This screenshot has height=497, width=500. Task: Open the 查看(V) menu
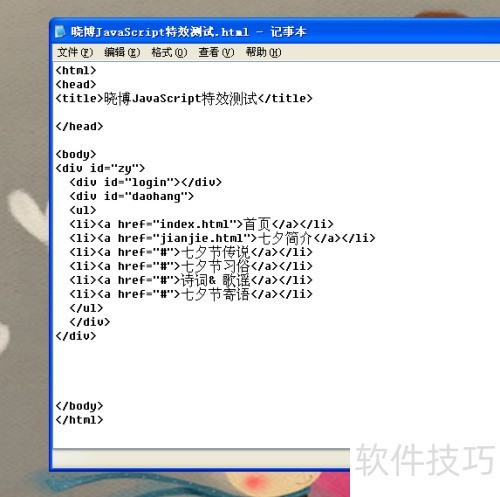[x=216, y=52]
